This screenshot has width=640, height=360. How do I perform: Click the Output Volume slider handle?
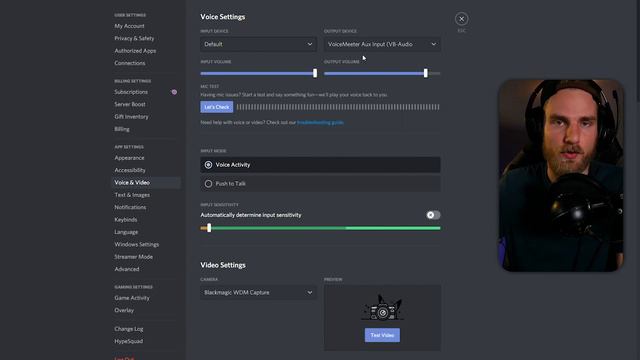[x=426, y=73]
